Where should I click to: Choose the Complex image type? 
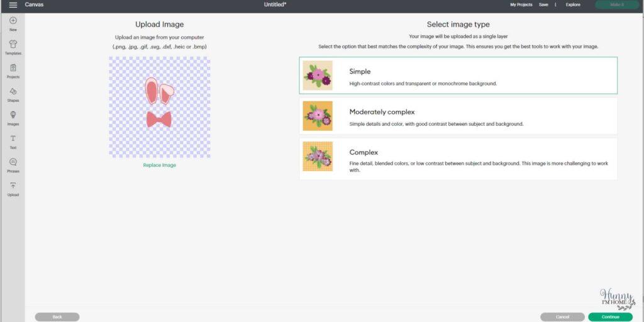tap(458, 159)
